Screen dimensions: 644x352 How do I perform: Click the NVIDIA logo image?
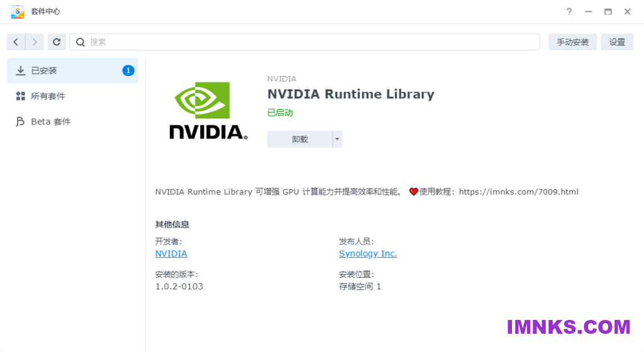tap(208, 111)
